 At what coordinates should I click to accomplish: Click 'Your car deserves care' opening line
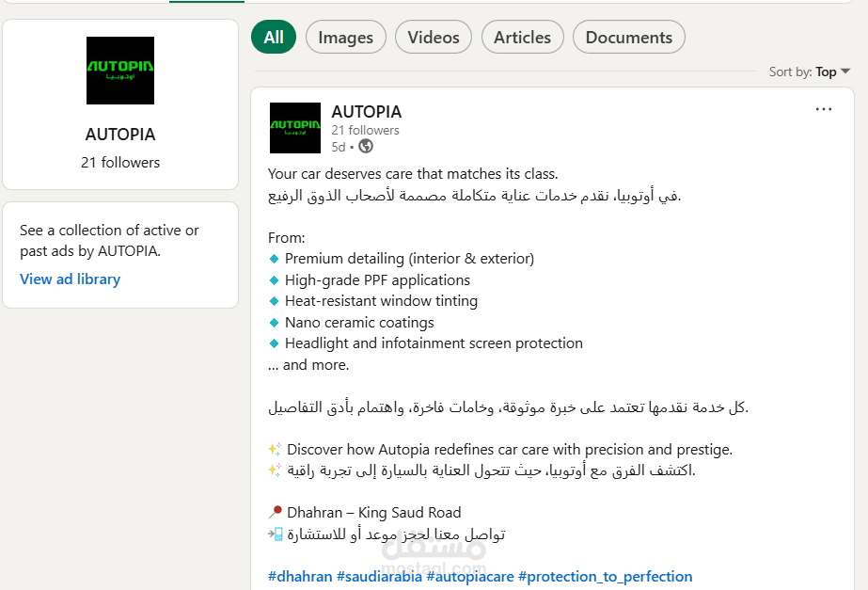tap(413, 174)
